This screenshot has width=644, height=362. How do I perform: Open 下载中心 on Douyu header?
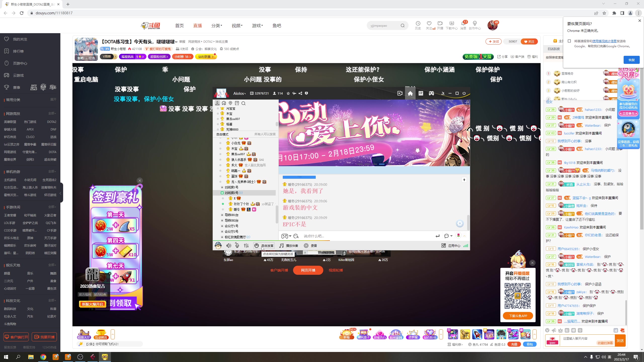point(452,25)
